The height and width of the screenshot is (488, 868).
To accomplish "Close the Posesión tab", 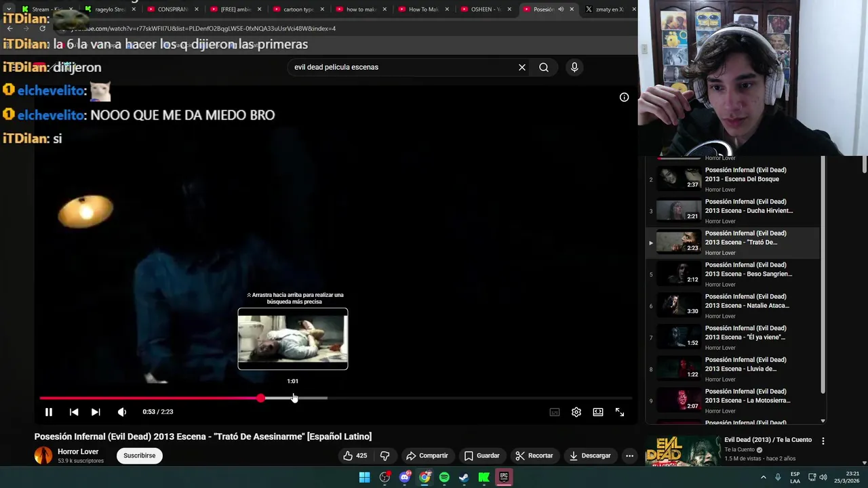I will (572, 9).
